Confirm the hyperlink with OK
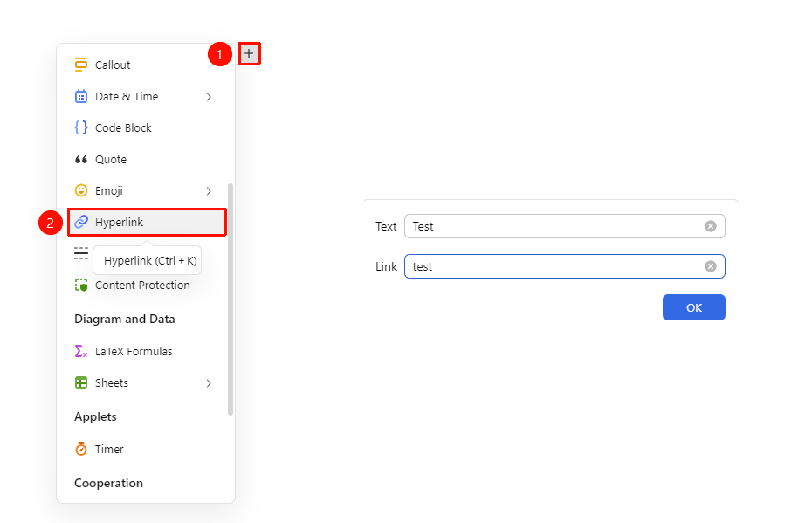Screen dimensions: 812x523 (x=693, y=307)
